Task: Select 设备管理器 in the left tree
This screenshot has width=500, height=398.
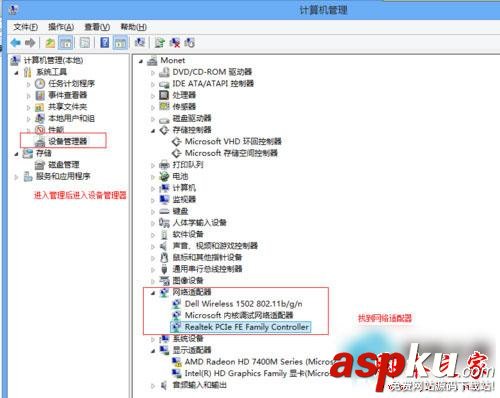Action: tap(68, 141)
